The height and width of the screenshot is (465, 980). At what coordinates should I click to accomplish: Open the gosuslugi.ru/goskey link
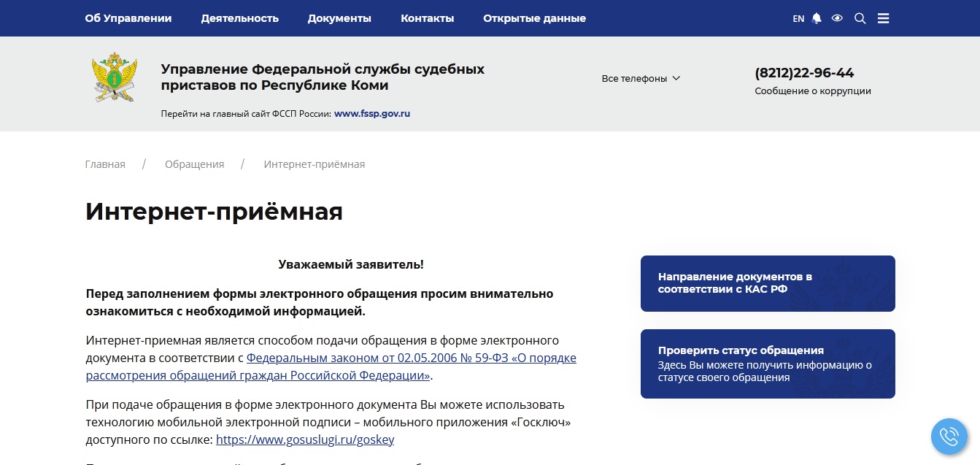(305, 440)
